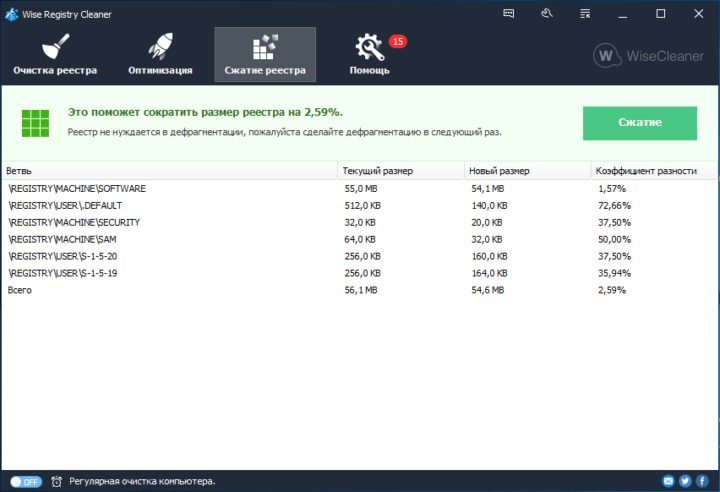The image size is (720, 492).
Task: Select the \REGISTRY\USER\.DEFAULT row
Action: (x=65, y=205)
